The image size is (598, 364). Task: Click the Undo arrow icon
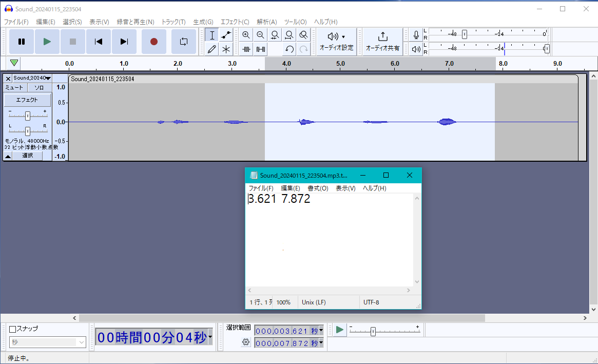(x=290, y=49)
